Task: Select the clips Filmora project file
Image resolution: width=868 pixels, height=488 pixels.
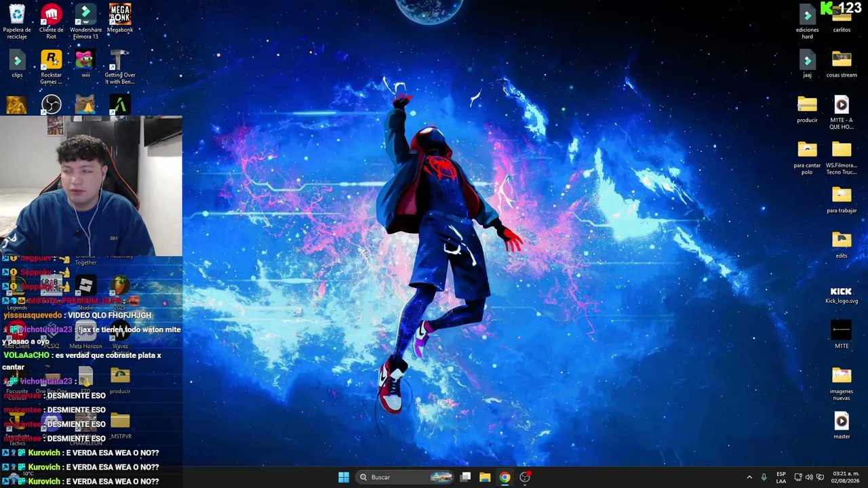Action: 17,64
